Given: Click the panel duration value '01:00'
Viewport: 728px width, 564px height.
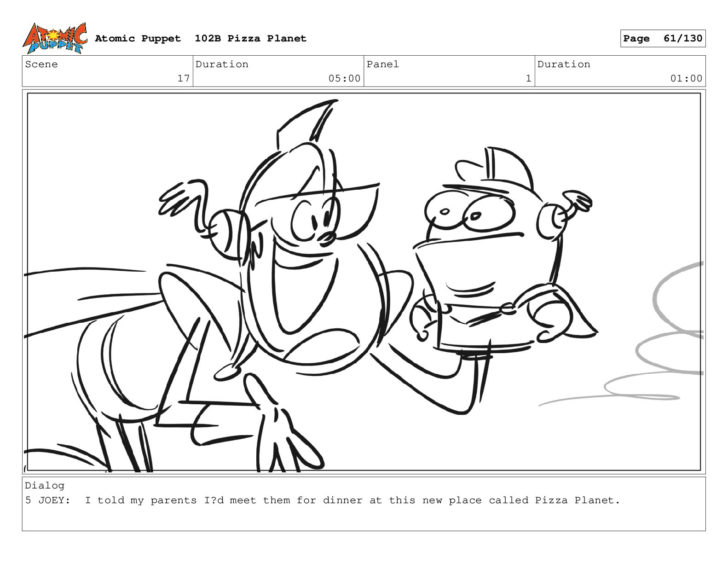Looking at the screenshot, I should (686, 79).
